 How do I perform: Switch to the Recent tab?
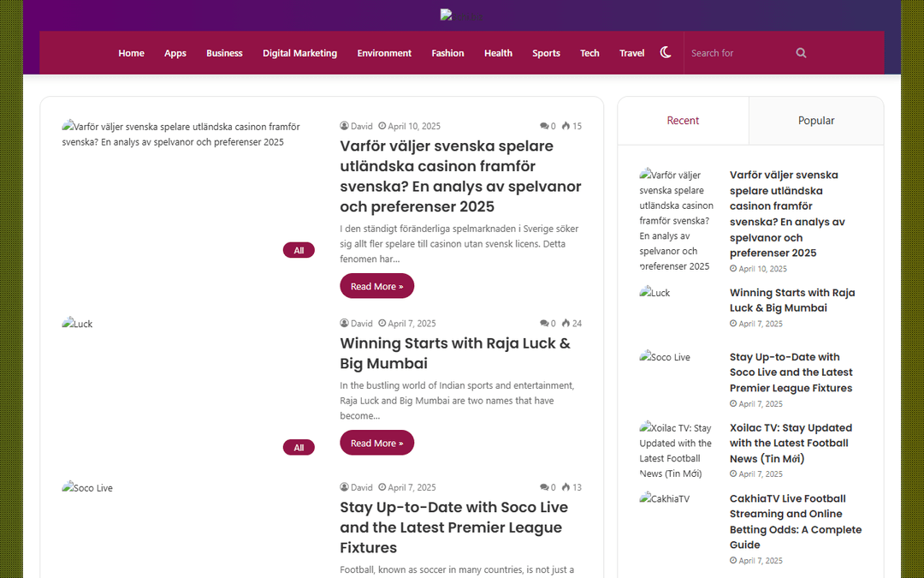683,121
